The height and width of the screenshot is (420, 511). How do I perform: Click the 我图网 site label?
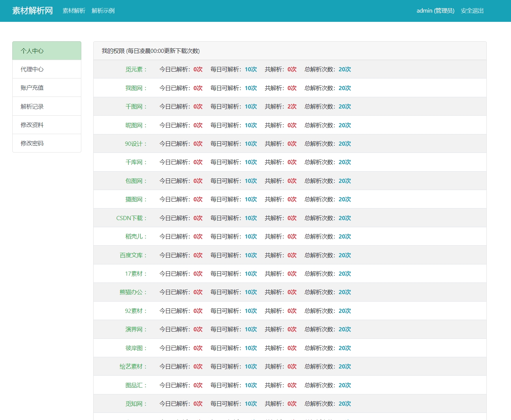(136, 88)
